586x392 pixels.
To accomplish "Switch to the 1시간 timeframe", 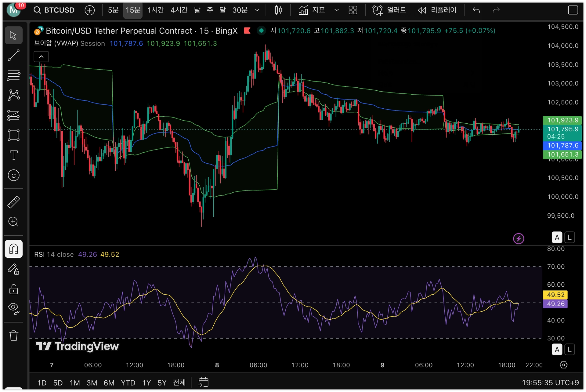I will coord(156,10).
